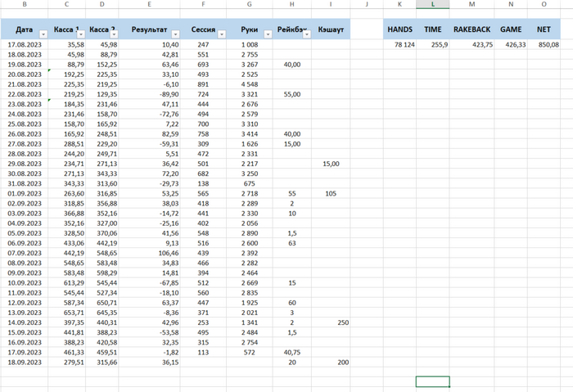Select date cell 10.09.2023
Image resolution: width=573 pixels, height=392 pixels.
[25, 283]
